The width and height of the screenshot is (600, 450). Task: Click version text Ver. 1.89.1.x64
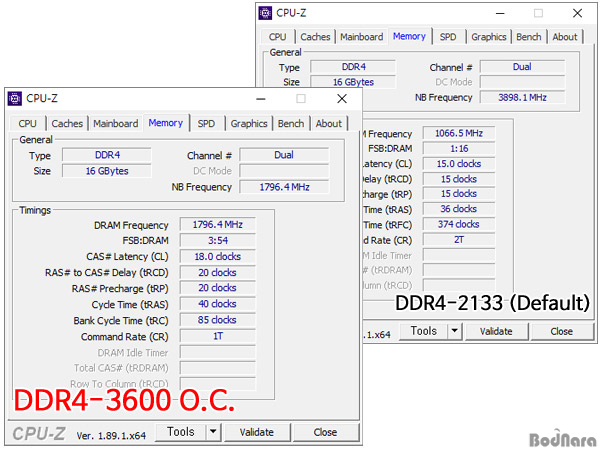(111, 435)
